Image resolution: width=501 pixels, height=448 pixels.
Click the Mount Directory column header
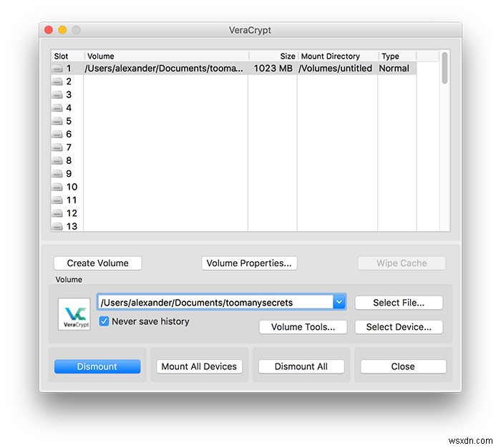pyautogui.click(x=339, y=57)
